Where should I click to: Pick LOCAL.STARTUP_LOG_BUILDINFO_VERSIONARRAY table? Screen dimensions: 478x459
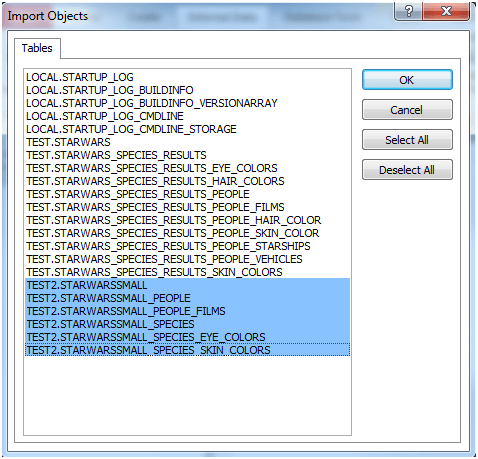point(187,103)
